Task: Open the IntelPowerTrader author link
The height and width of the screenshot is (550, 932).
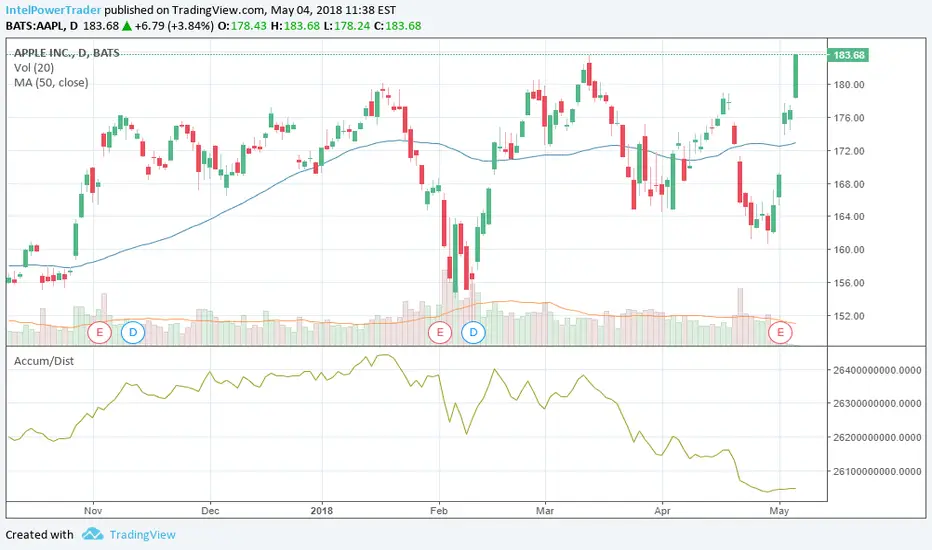Action: [x=53, y=10]
